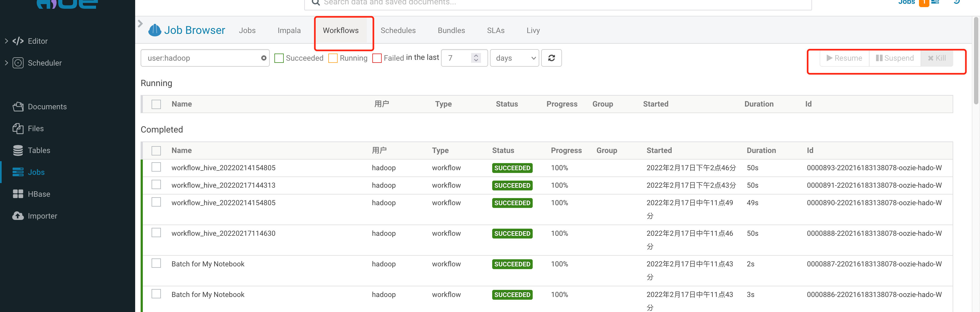Screen dimensions: 980x312
Task: Expand the Editor sidebar section
Action: pyautogui.click(x=6, y=41)
